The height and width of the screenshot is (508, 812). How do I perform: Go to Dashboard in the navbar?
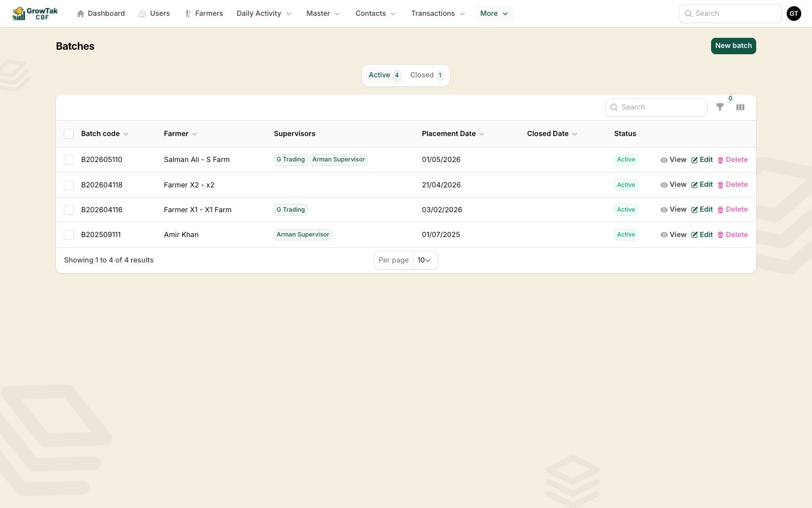[x=101, y=14]
